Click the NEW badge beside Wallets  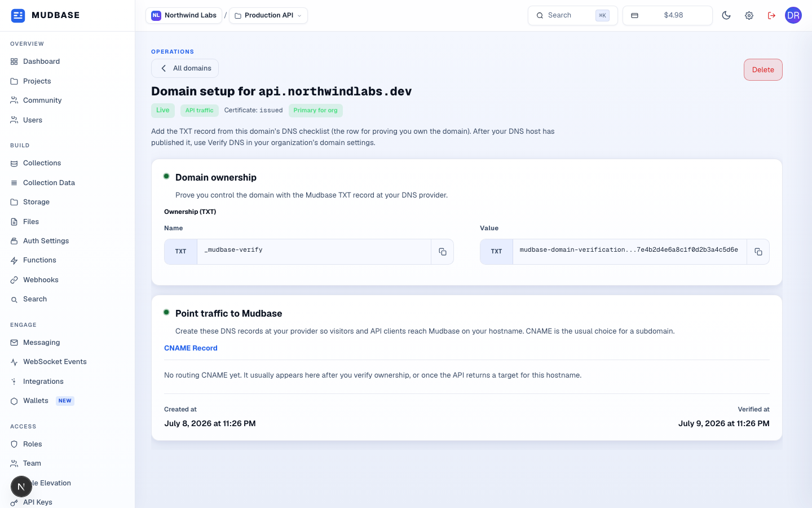click(65, 401)
